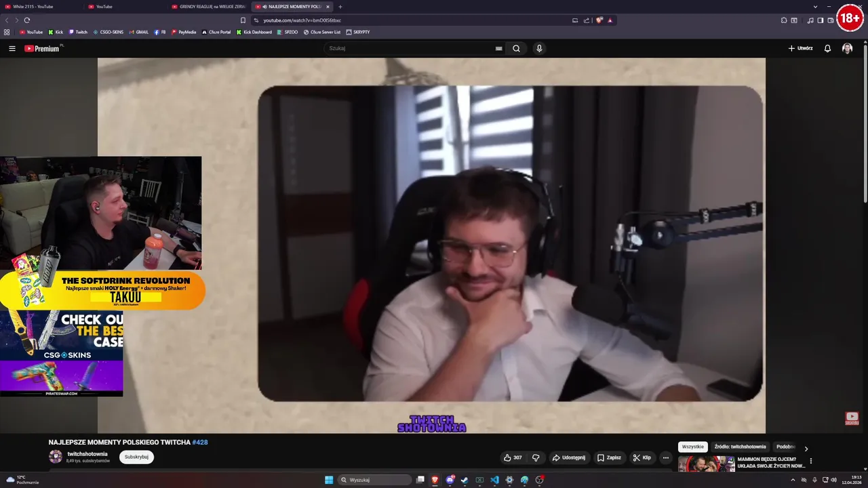Bookmark this page with the bookmark icon
The height and width of the screenshot is (488, 868).
[243, 20]
